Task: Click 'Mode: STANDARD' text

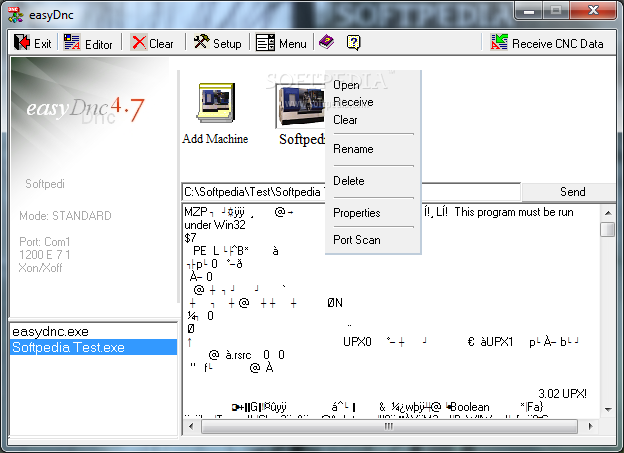Action: tap(65, 216)
